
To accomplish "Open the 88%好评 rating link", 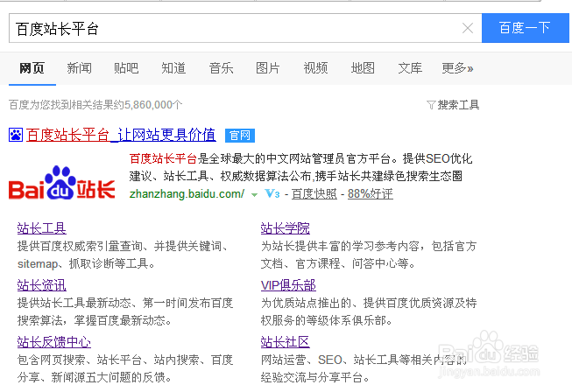I will pos(371,194).
